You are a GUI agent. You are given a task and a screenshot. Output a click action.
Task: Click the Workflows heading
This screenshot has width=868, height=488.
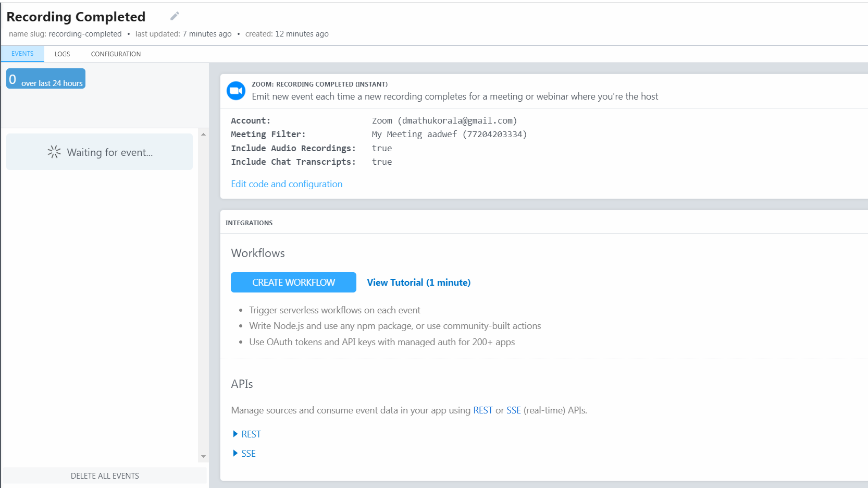tap(258, 253)
